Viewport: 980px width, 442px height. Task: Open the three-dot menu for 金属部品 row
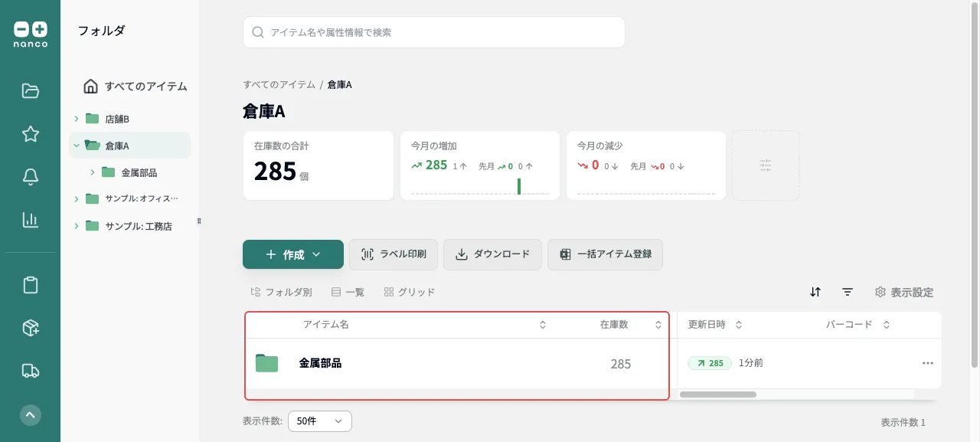tap(928, 363)
